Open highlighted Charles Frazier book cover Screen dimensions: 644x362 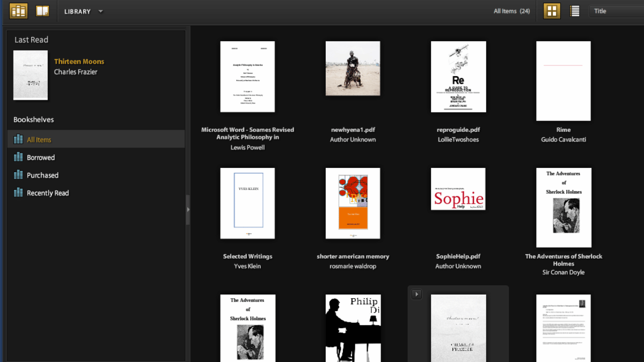pyautogui.click(x=458, y=328)
